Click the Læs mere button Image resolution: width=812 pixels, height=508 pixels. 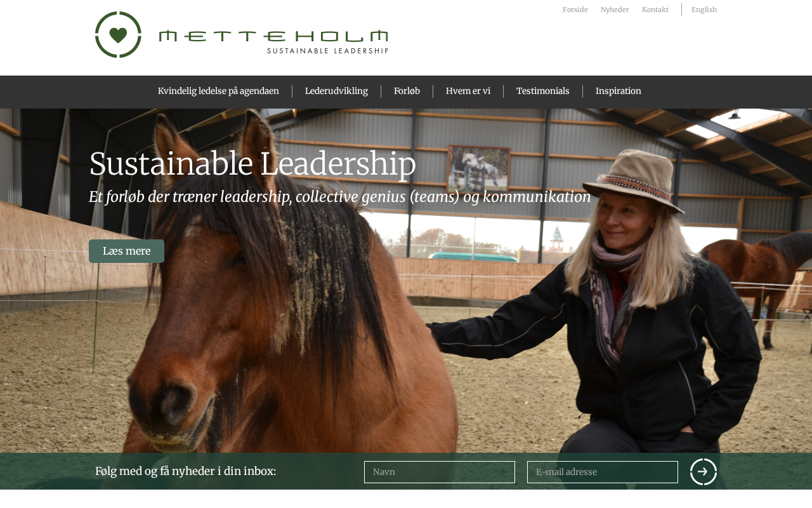[126, 251]
